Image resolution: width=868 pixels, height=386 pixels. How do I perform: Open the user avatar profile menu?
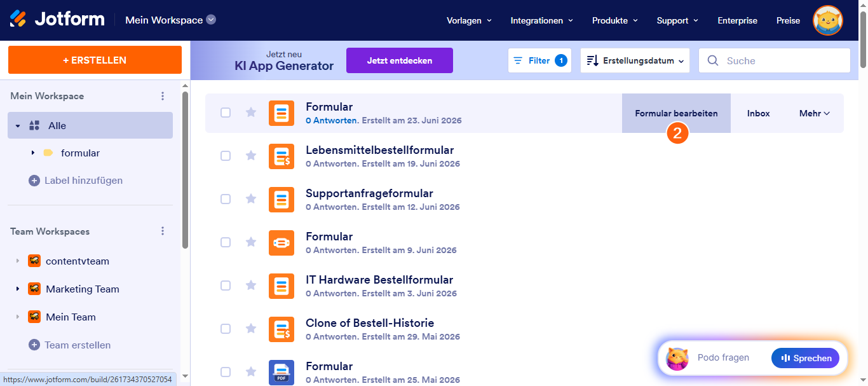coord(828,20)
